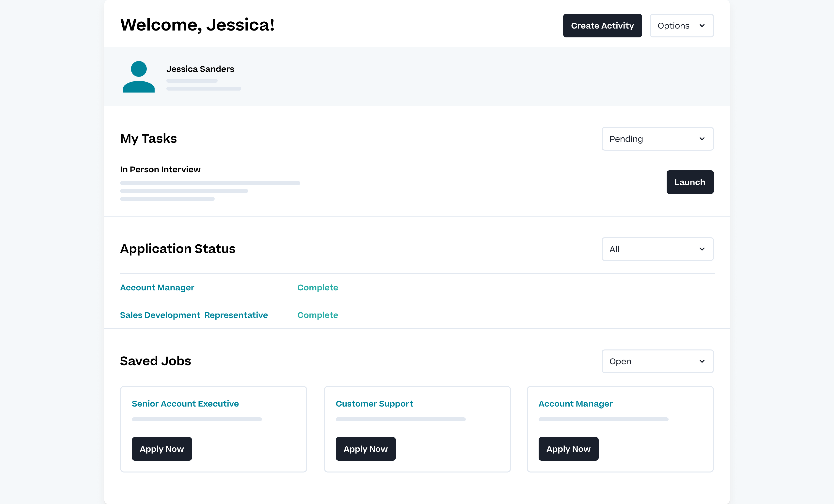Select Jessica Sanders profile name
This screenshot has height=504, width=834.
(x=200, y=69)
